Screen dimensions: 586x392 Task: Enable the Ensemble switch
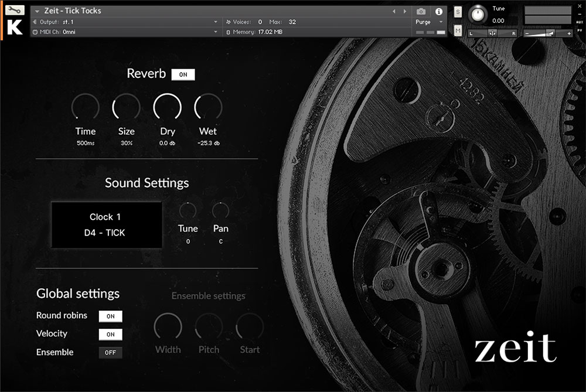pos(110,353)
